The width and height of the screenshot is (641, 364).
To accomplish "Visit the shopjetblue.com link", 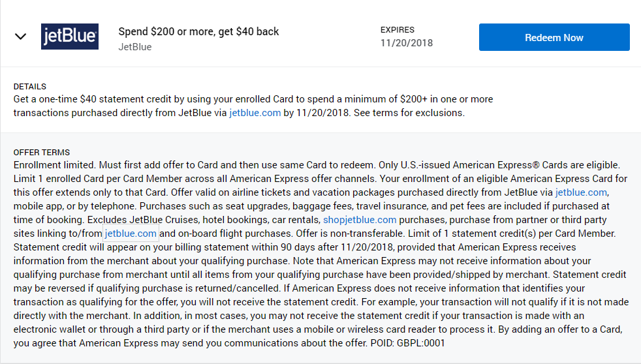I will coord(359,220).
